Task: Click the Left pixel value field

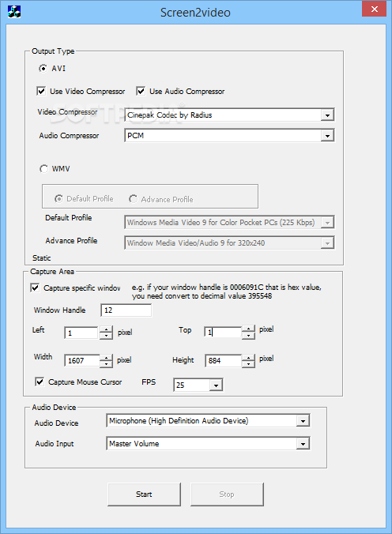Action: coord(82,333)
